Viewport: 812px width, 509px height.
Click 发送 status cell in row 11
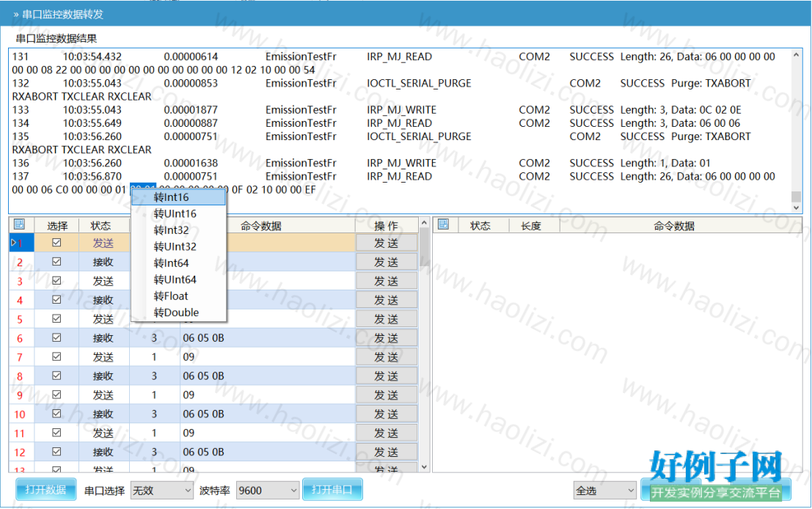tap(103, 433)
